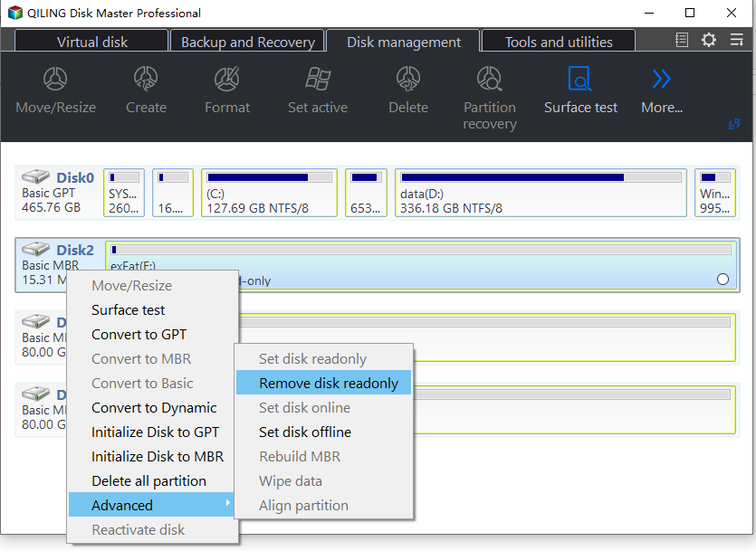The image size is (756, 551).
Task: Expand the Advanced submenu entry
Action: point(153,505)
